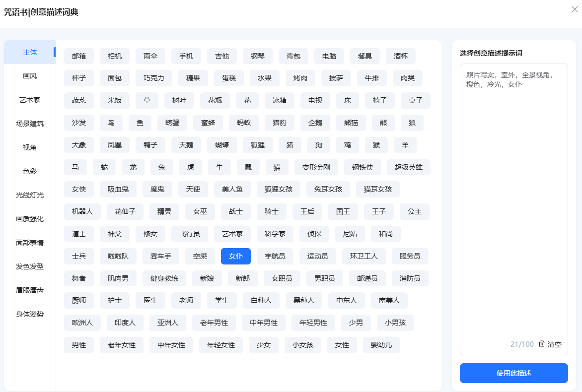Select the 吉他 tag
Viewport: 582px width, 392px height.
(222, 56)
